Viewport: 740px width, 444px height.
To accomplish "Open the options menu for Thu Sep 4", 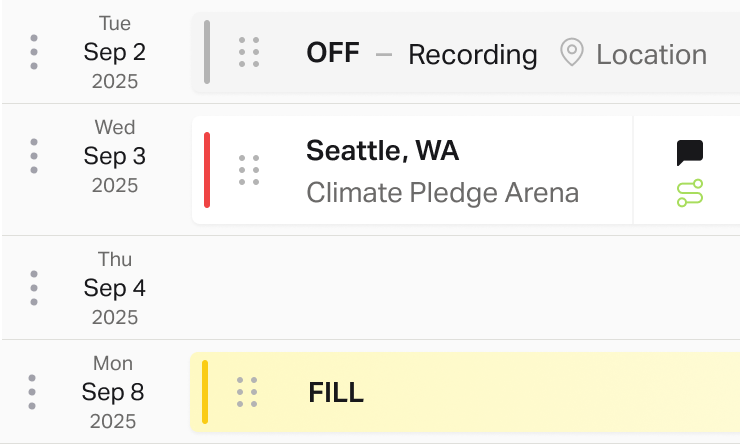I will click(x=34, y=288).
